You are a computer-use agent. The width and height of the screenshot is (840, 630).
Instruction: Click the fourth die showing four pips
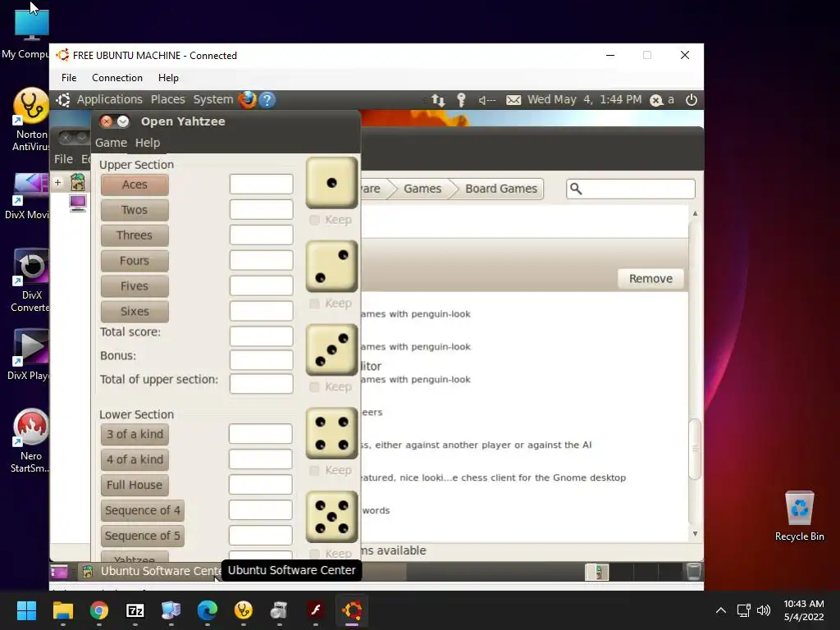[331, 433]
